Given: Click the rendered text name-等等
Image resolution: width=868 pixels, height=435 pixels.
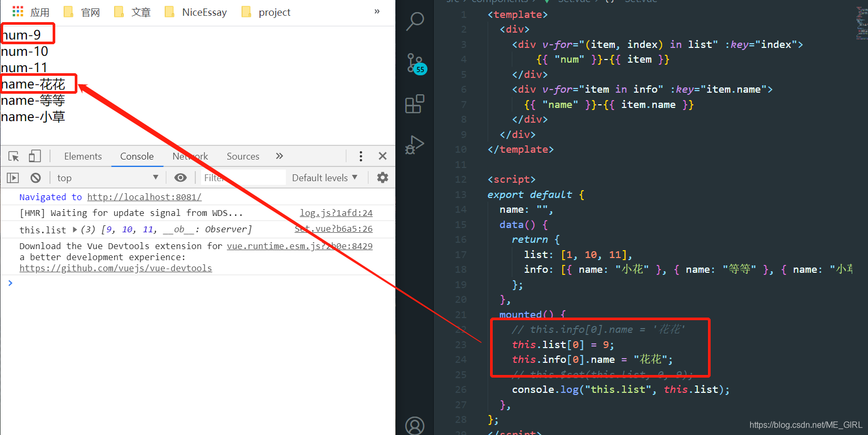Looking at the screenshot, I should [33, 101].
